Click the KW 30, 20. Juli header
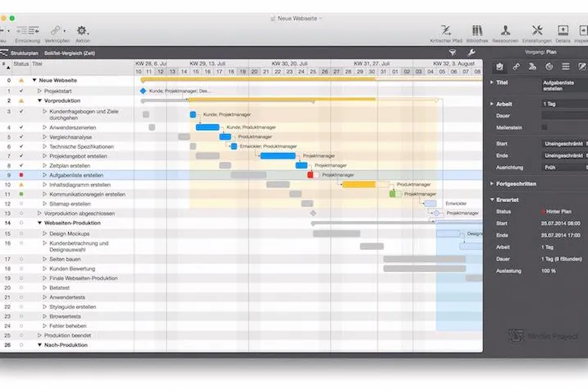Screen dimensions: 588x392 290,64
